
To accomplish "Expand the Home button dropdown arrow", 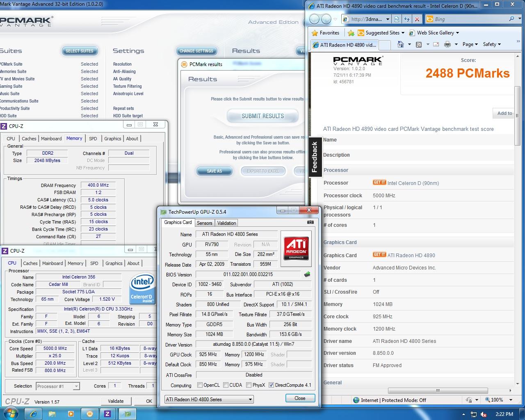I will click(x=409, y=44).
